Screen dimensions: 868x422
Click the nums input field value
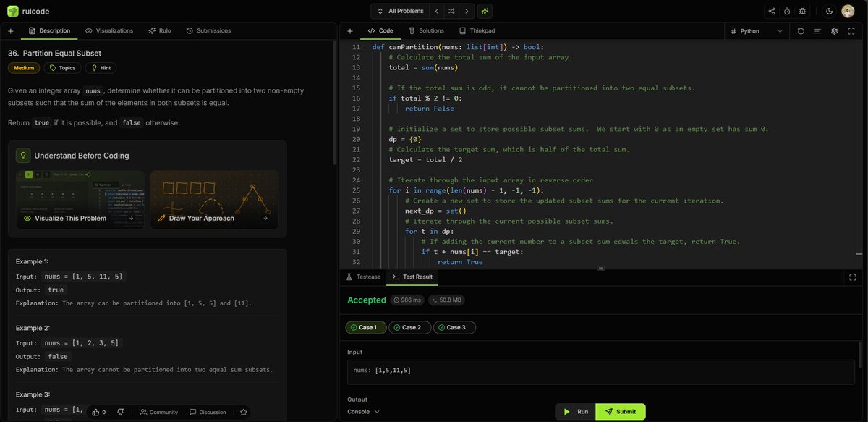click(600, 371)
